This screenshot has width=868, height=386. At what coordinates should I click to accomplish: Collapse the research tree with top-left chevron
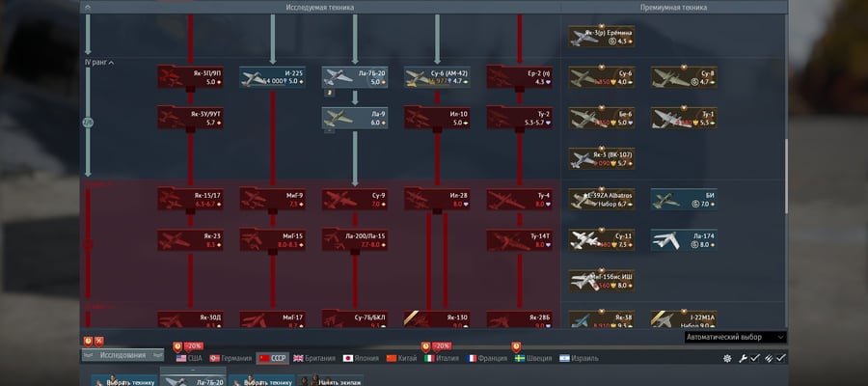pyautogui.click(x=88, y=7)
